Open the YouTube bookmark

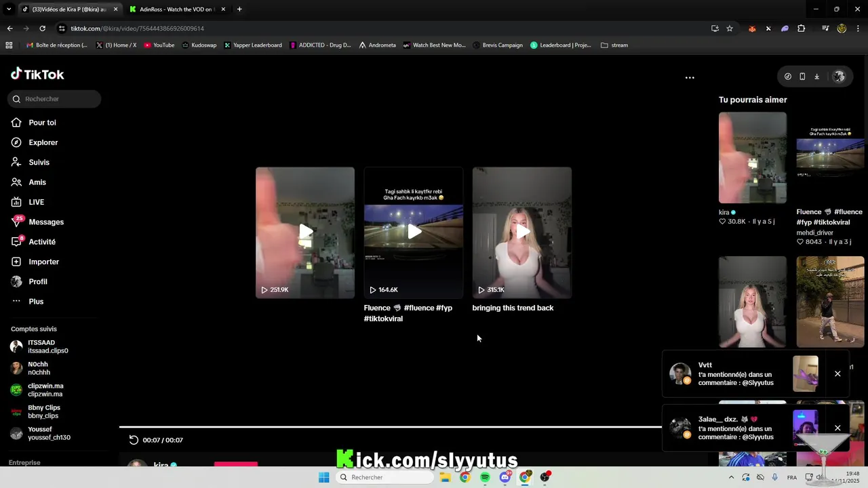[x=159, y=45]
